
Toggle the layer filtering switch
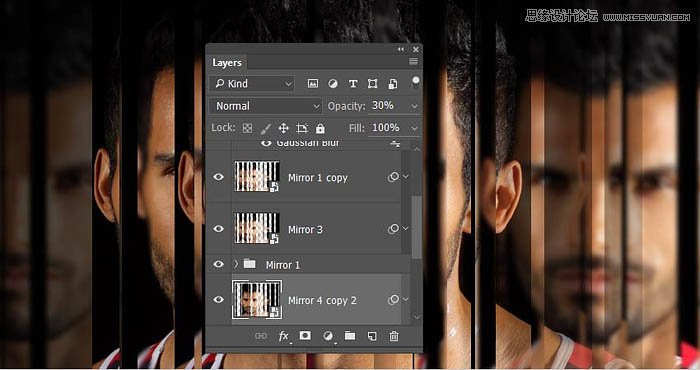pos(416,82)
